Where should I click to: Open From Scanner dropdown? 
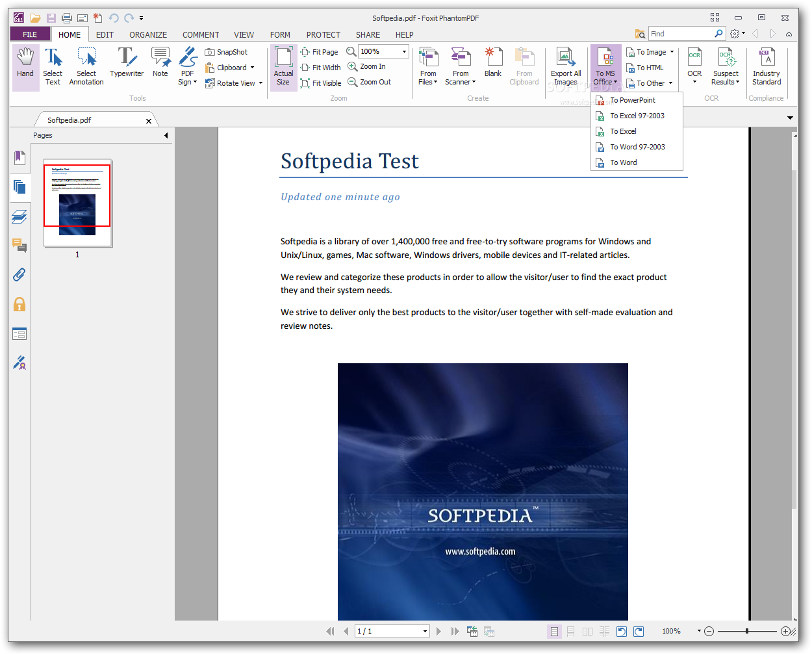click(x=461, y=67)
